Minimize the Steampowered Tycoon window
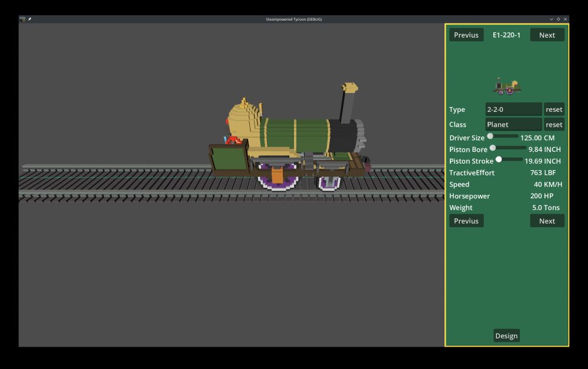The height and width of the screenshot is (369, 588). click(x=552, y=19)
